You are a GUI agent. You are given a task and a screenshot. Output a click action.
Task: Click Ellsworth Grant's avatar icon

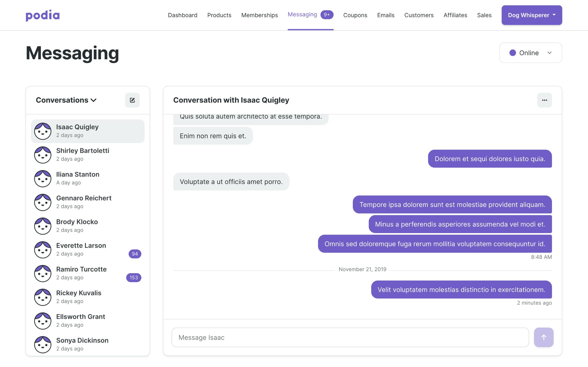click(43, 321)
